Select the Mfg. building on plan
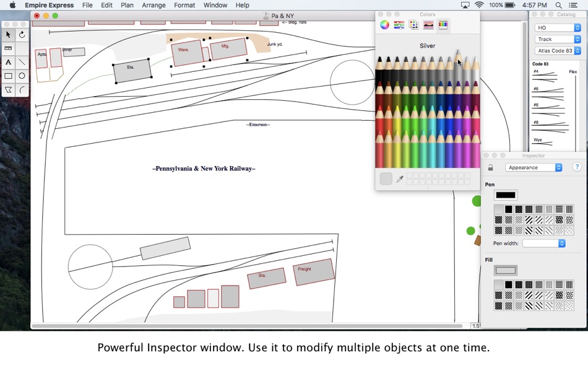Screen dimensions: 588x368 coord(229,49)
